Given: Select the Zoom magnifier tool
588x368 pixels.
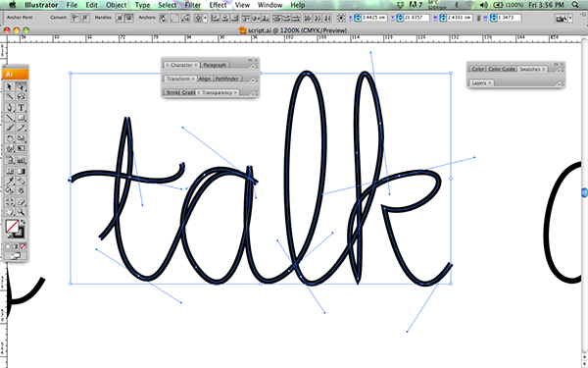Looking at the screenshot, I should click(22, 212).
